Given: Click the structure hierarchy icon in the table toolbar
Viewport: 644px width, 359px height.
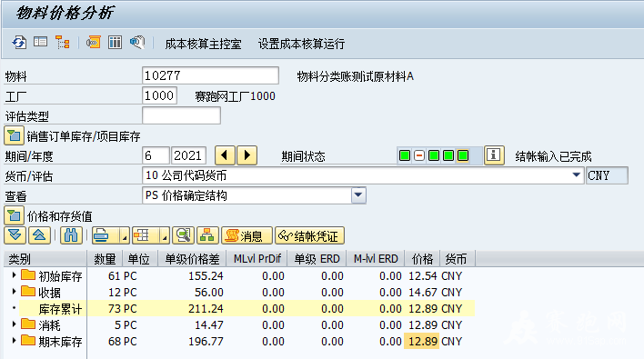Looking at the screenshot, I should (x=207, y=235).
